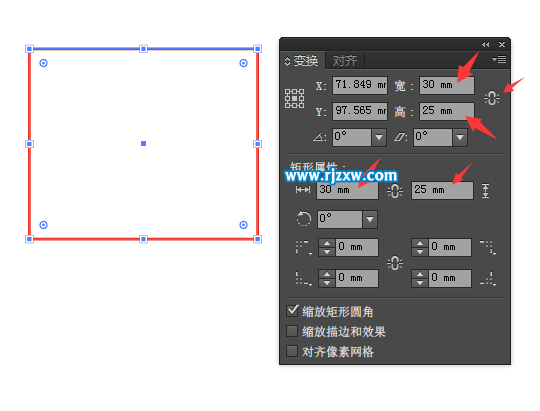The height and width of the screenshot is (411, 540).
Task: Expand the shear angle dropdown arrow
Action: pos(460,137)
